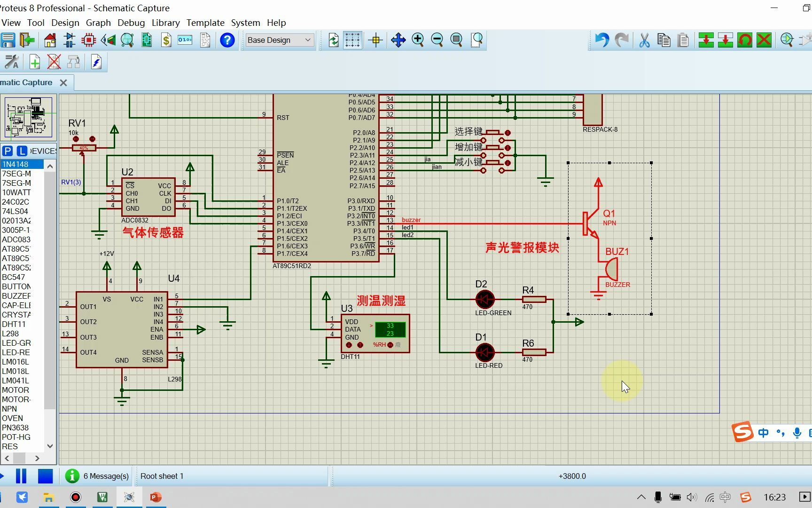This screenshot has width=812, height=508.
Task: Select OVEN in the devices list
Action: [22, 418]
